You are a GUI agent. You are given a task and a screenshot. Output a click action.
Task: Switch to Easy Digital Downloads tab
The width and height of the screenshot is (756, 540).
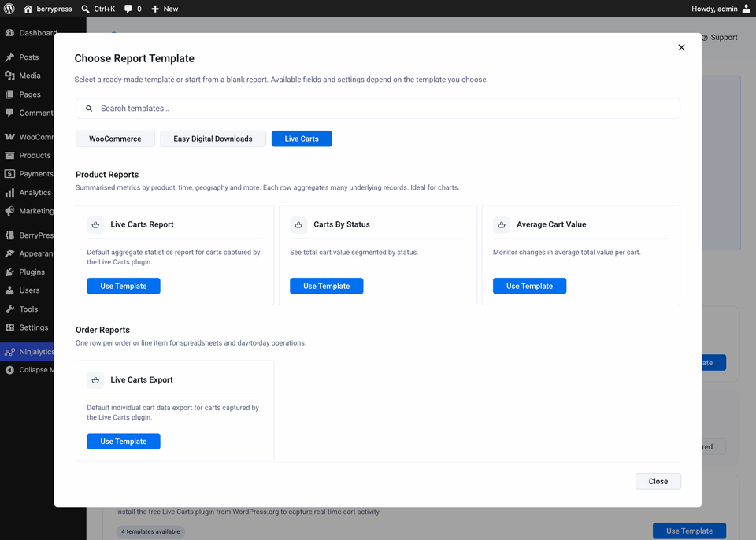pos(213,139)
